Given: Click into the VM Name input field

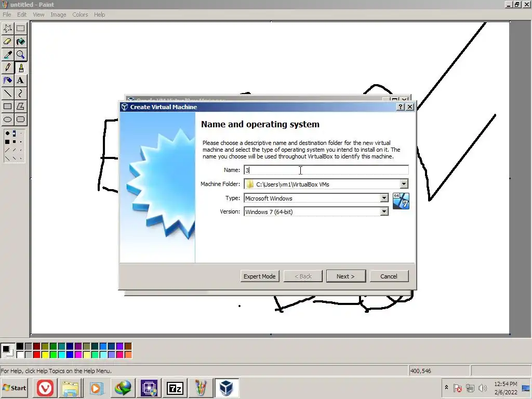Looking at the screenshot, I should (x=326, y=170).
